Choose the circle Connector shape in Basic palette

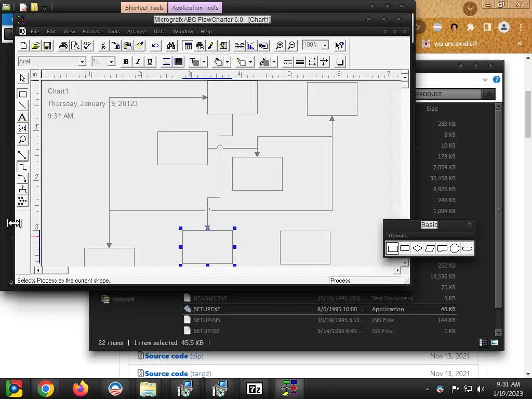tap(455, 248)
